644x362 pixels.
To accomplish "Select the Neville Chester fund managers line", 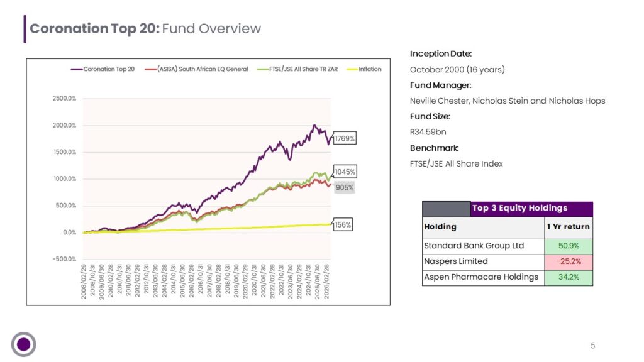I will click(x=508, y=101).
